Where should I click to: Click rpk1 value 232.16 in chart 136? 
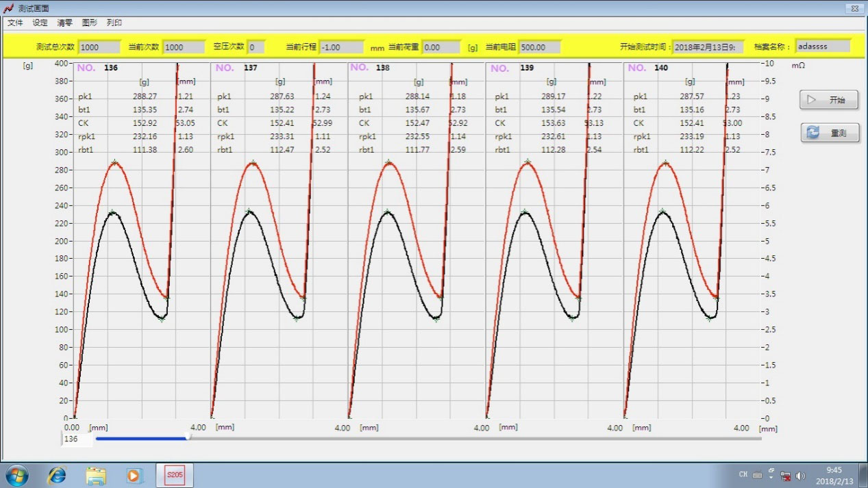[145, 136]
